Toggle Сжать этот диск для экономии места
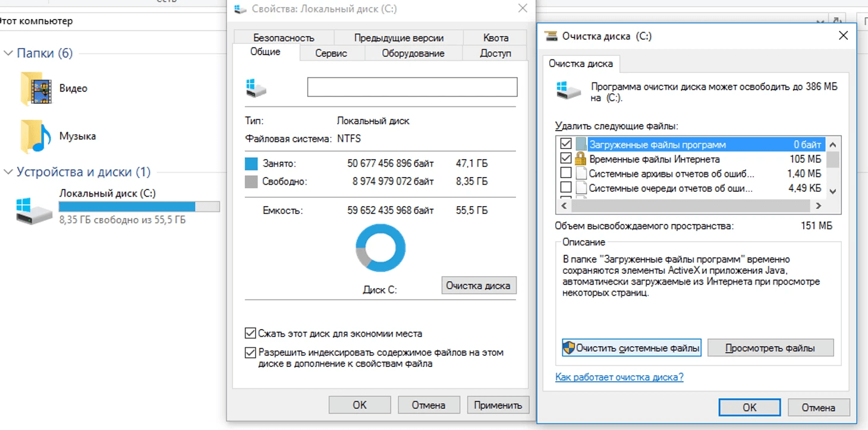Image resolution: width=868 pixels, height=430 pixels. click(250, 333)
